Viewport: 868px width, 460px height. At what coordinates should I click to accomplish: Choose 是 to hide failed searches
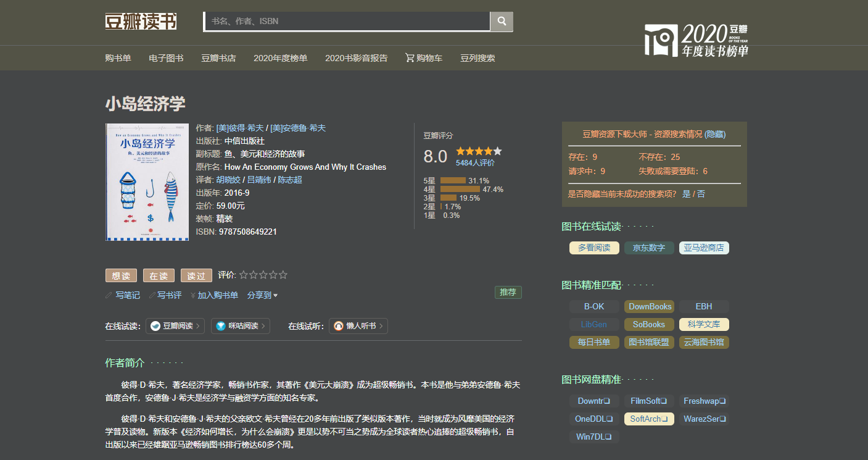point(686,194)
